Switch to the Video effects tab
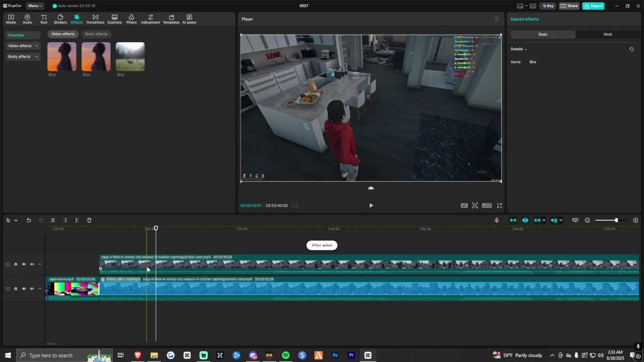This screenshot has height=362, width=644. (x=63, y=34)
